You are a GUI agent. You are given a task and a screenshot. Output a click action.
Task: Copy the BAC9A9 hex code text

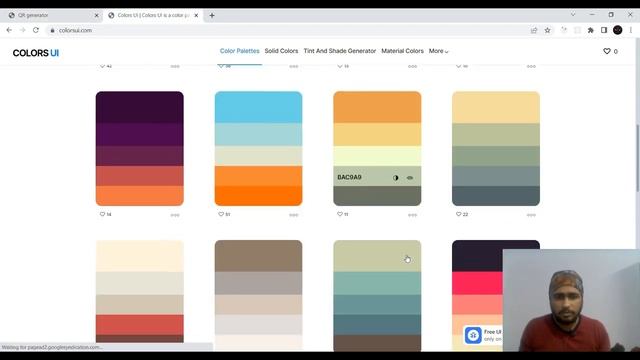pyautogui.click(x=349, y=177)
